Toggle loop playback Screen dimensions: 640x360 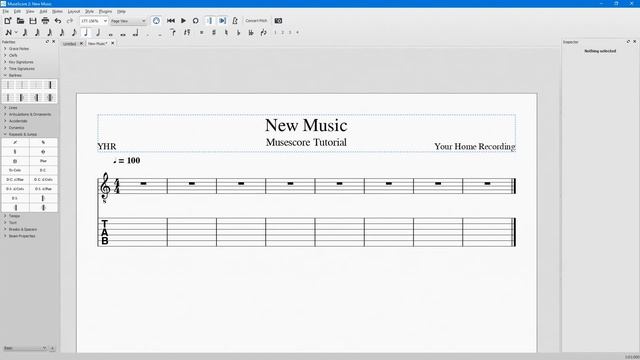click(196, 21)
